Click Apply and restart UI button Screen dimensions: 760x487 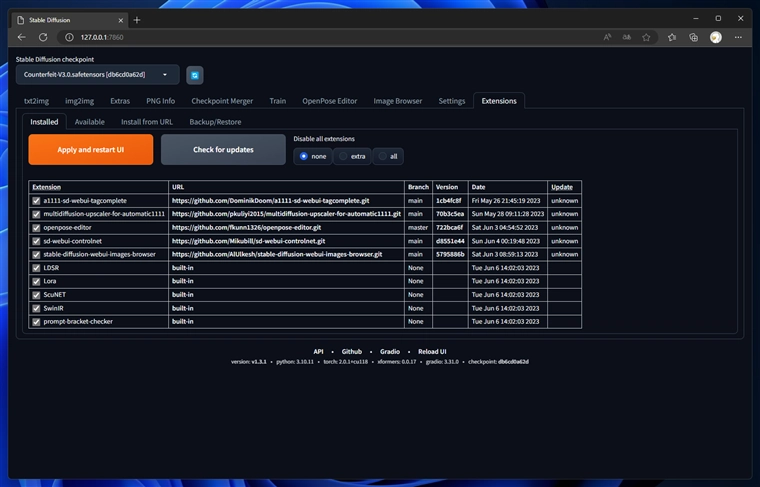pyautogui.click(x=91, y=150)
